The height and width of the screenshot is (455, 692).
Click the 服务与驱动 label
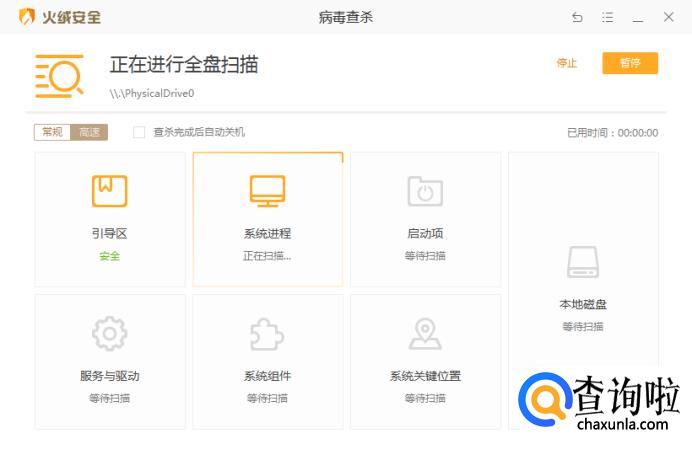(x=109, y=376)
